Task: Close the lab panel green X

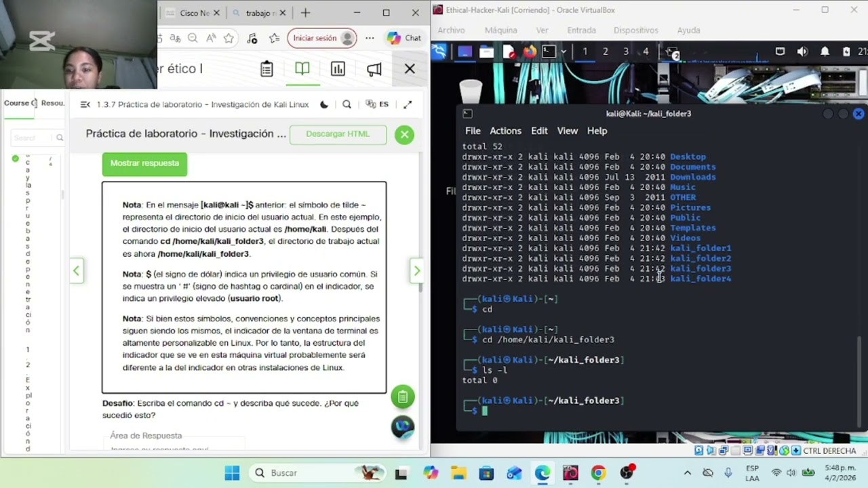Action: 404,134
